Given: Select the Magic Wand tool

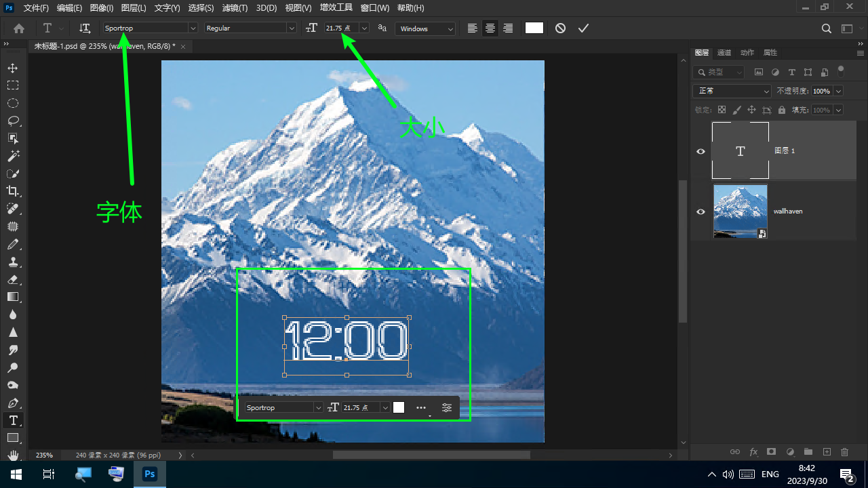Looking at the screenshot, I should click(x=13, y=156).
